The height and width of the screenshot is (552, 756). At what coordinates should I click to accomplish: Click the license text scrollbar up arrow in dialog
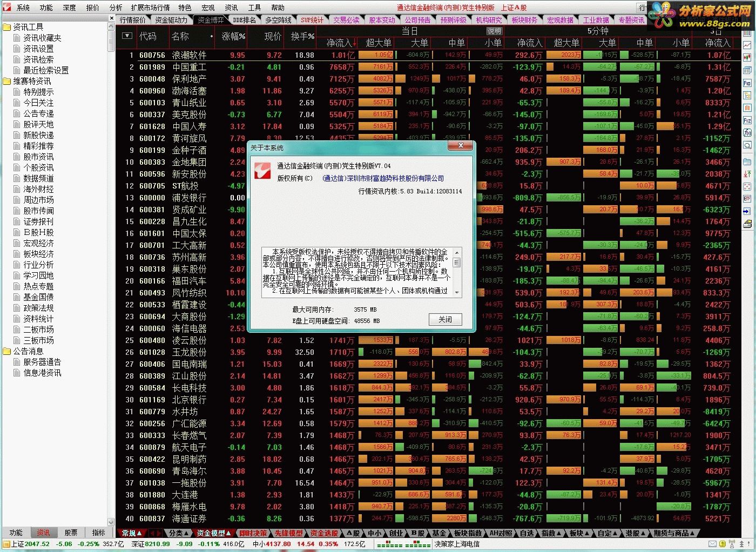457,252
